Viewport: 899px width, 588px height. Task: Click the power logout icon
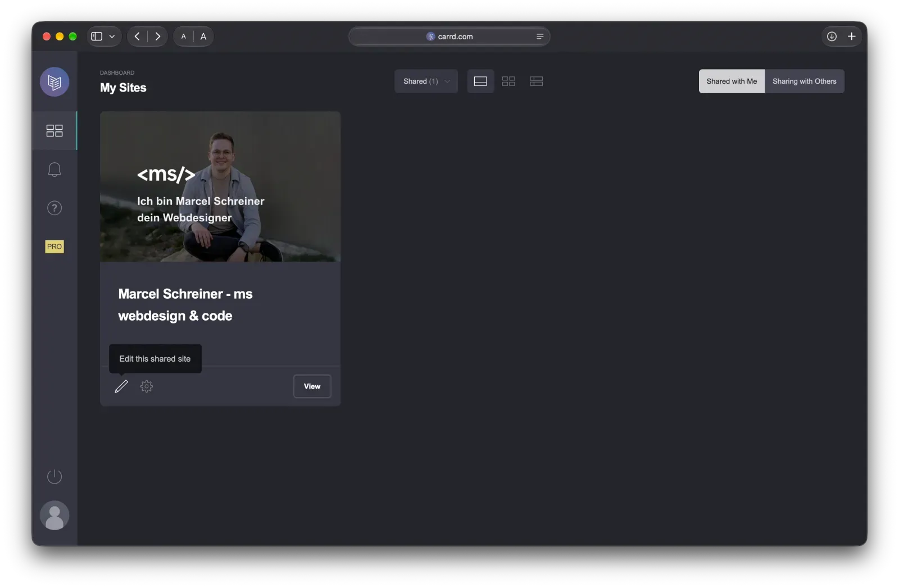point(55,477)
